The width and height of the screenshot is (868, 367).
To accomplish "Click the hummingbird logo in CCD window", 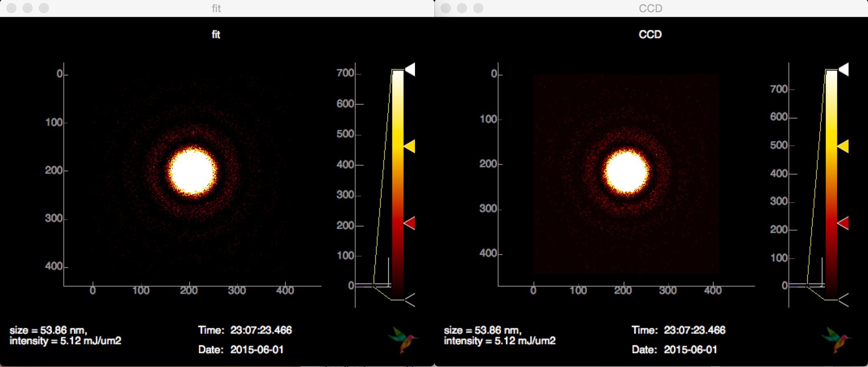I will click(837, 339).
